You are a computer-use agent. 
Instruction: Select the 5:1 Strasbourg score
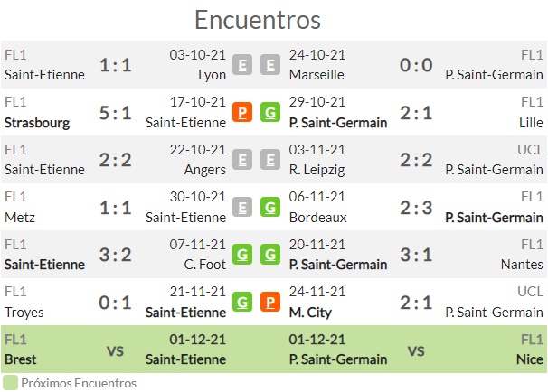[x=116, y=113]
